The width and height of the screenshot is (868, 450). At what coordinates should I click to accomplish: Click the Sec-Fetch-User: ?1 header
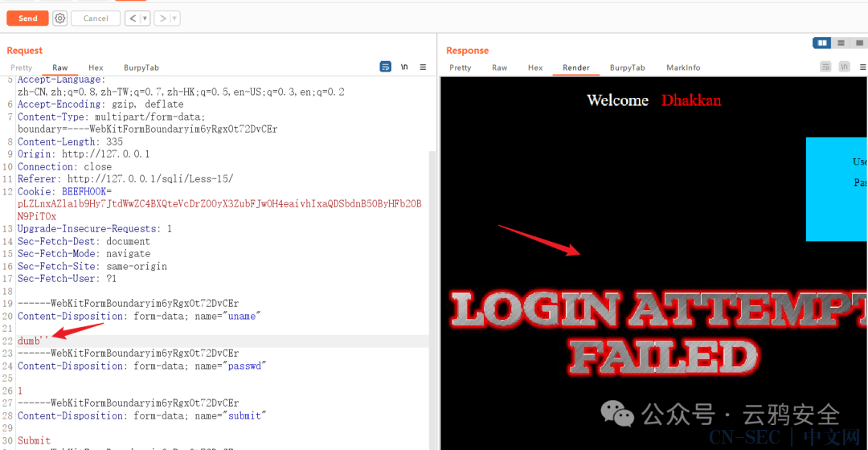[67, 278]
